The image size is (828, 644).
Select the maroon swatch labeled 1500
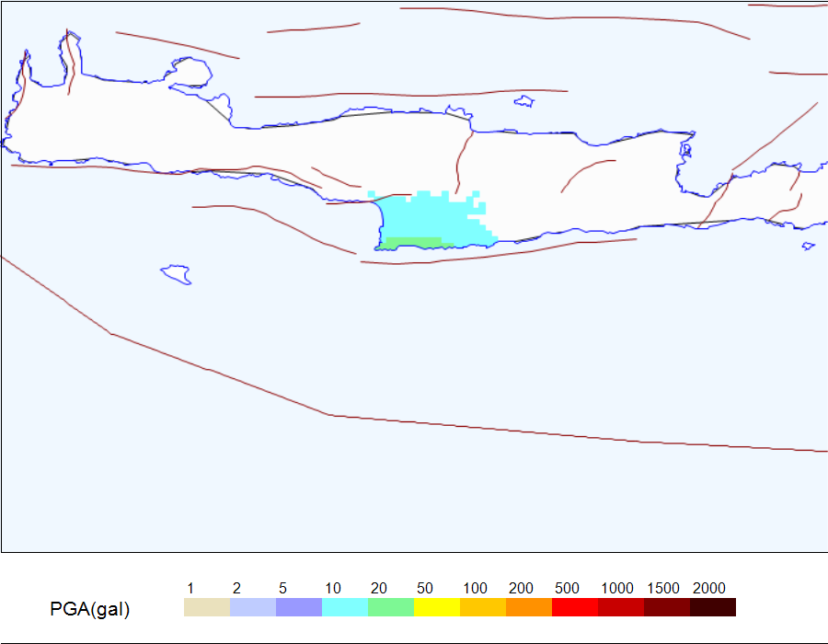coord(666,607)
